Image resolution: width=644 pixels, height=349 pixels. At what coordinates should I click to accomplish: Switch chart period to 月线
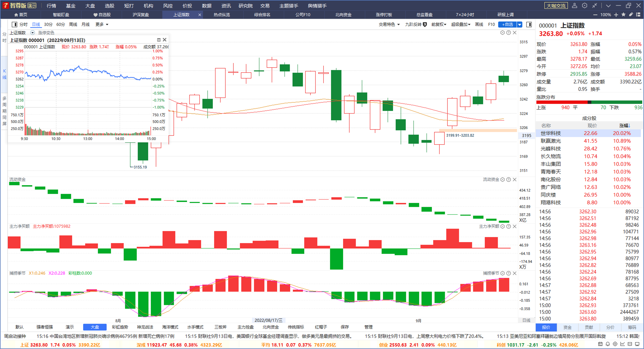pos(86,24)
